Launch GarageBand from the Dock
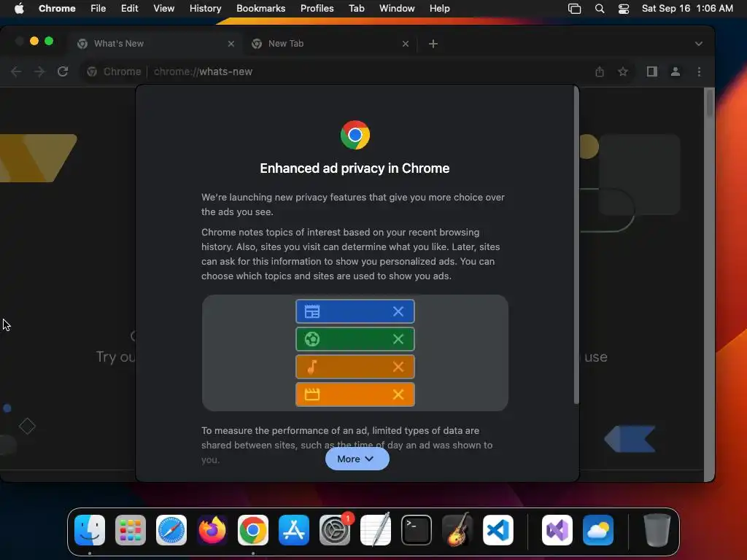The width and height of the screenshot is (747, 560). [457, 530]
